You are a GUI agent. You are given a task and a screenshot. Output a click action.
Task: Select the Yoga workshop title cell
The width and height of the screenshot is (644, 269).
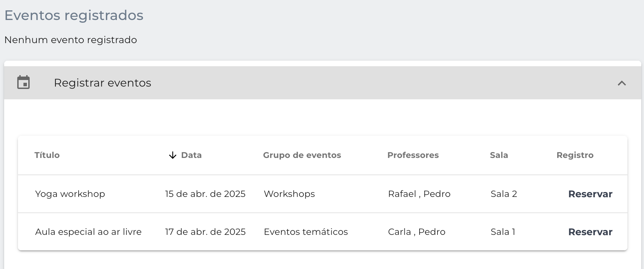[70, 194]
